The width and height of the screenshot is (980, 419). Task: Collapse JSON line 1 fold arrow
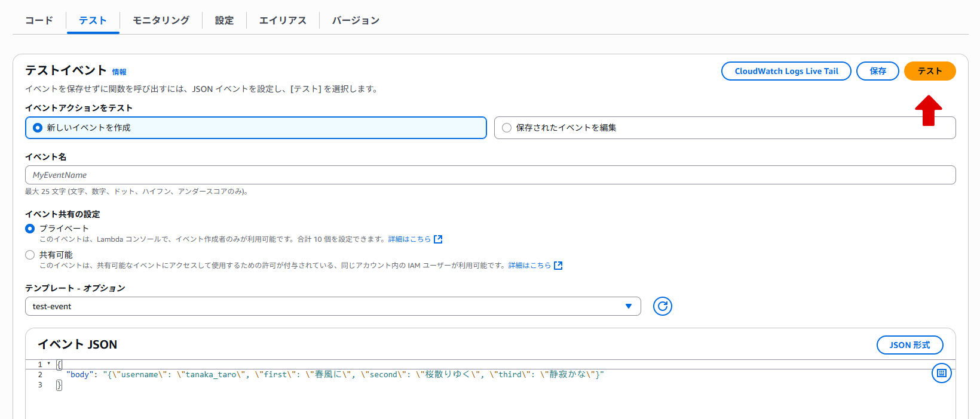coord(48,364)
